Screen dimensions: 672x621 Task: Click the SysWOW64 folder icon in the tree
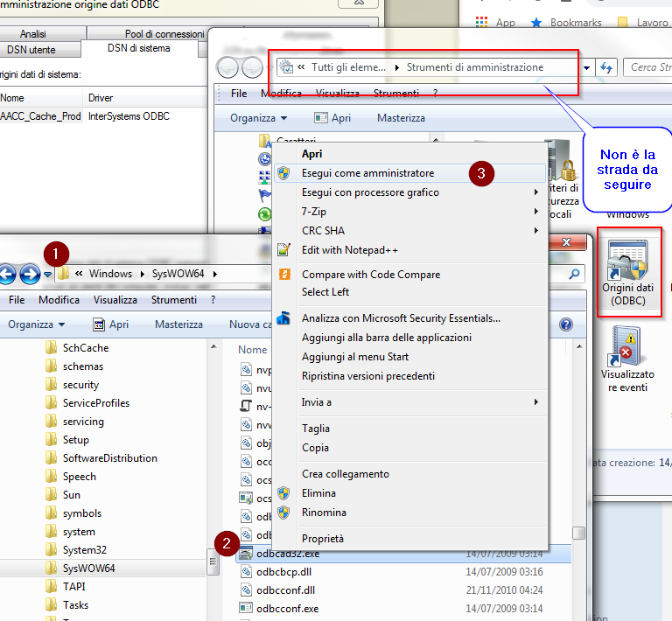[51, 568]
